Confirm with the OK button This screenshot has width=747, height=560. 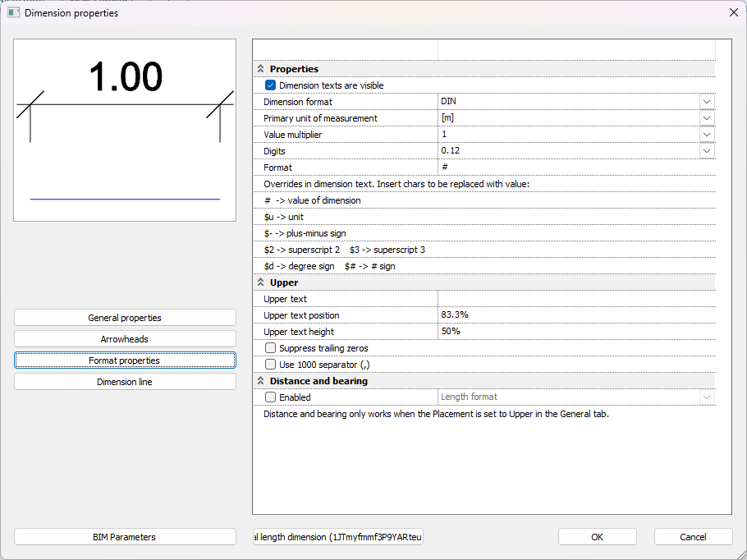pyautogui.click(x=597, y=537)
